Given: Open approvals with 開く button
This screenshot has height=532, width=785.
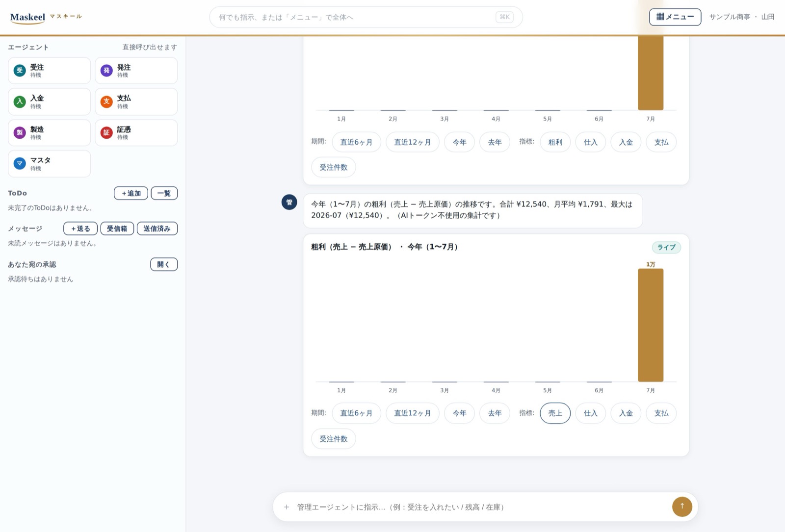Looking at the screenshot, I should coord(164,264).
